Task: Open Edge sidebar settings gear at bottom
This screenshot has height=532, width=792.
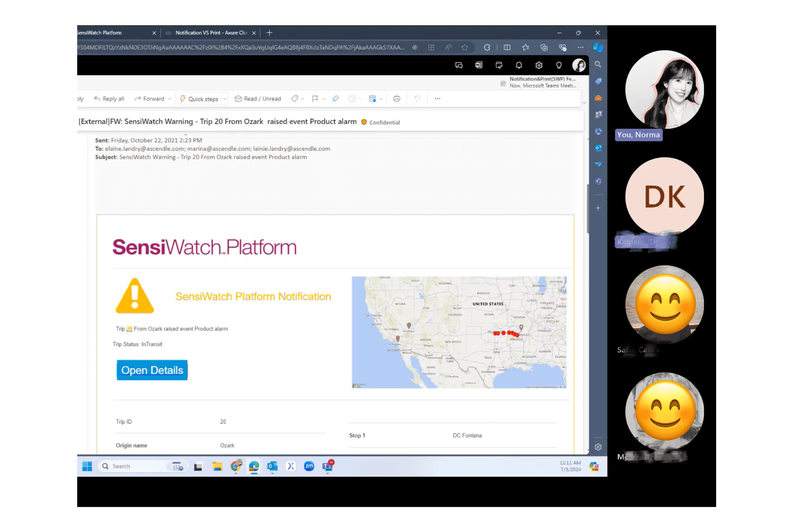Action: pyautogui.click(x=598, y=447)
